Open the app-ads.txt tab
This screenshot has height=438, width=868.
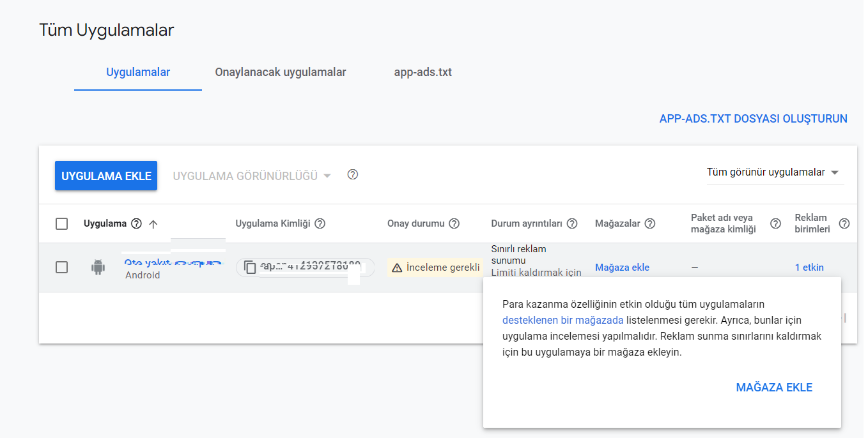click(x=423, y=72)
